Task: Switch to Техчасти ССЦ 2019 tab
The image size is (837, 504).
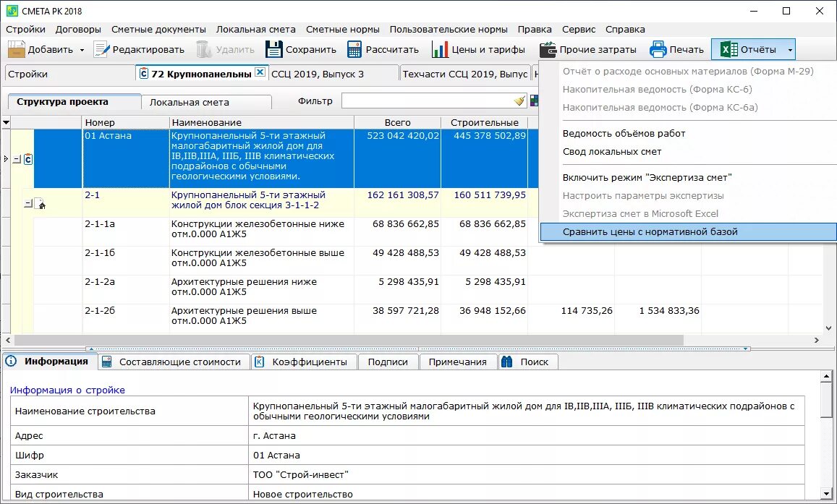Action: click(x=464, y=74)
